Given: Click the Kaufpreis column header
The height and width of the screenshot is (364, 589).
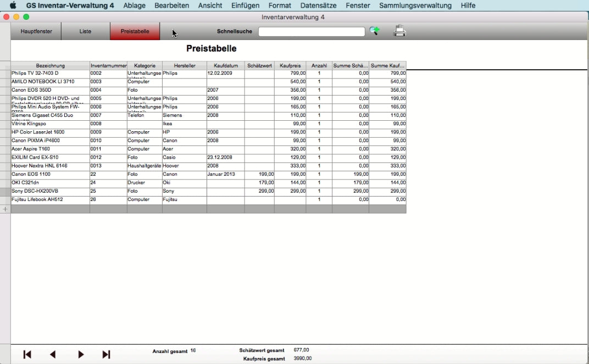Looking at the screenshot, I should (x=290, y=65).
